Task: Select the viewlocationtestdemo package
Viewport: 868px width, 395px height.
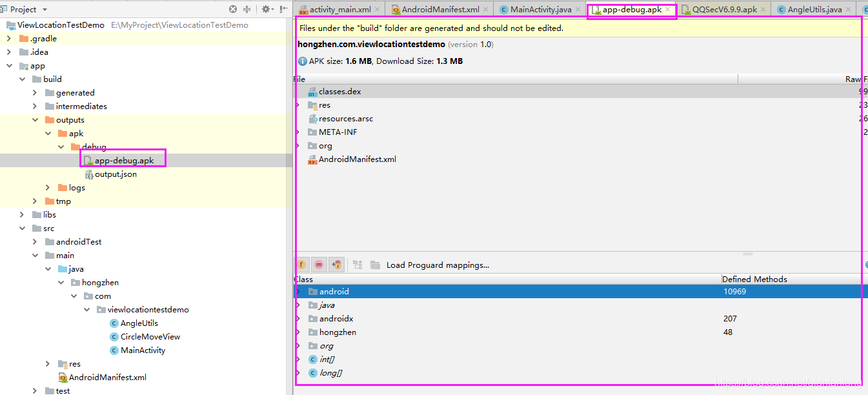Action: 148,310
